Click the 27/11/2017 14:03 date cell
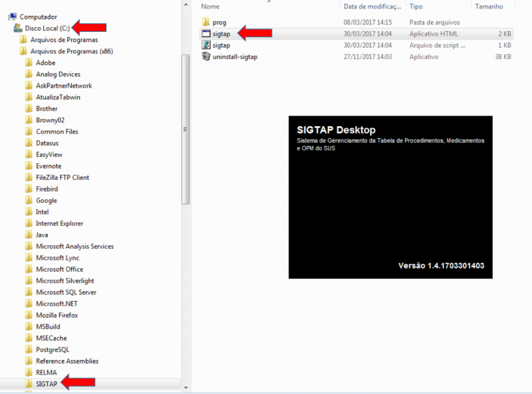532x394 pixels. click(x=368, y=56)
